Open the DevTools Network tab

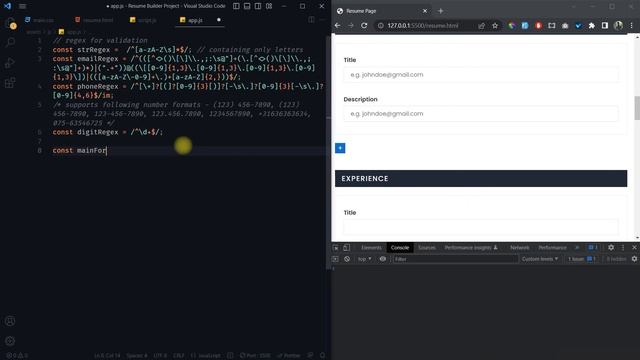coord(520,248)
